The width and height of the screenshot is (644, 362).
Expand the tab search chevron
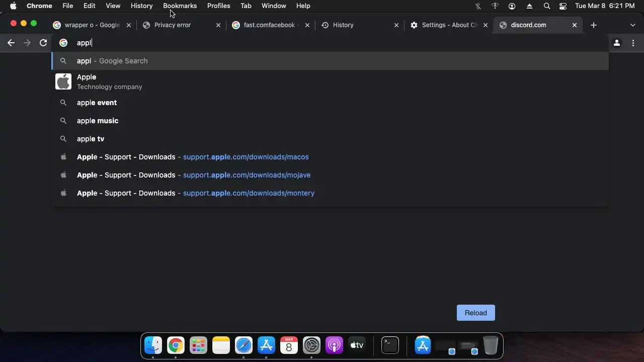click(x=632, y=25)
